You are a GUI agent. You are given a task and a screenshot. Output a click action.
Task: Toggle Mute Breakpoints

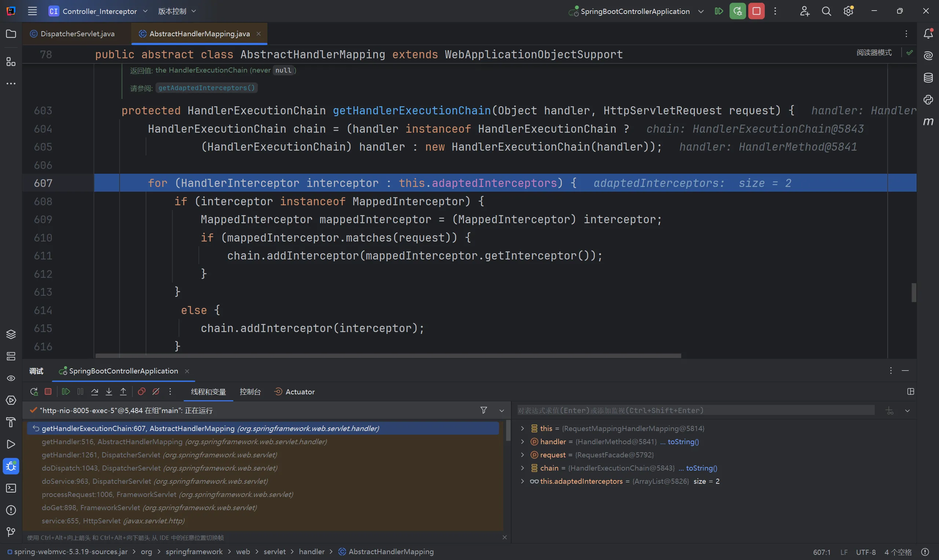coord(156,392)
